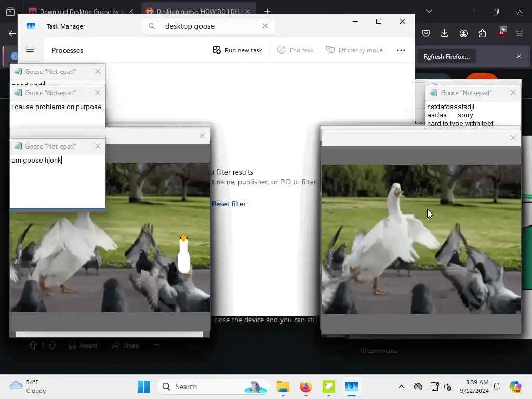Close the 'i cause problems on purpose' Not-epad
The height and width of the screenshot is (399, 532).
coord(98,92)
